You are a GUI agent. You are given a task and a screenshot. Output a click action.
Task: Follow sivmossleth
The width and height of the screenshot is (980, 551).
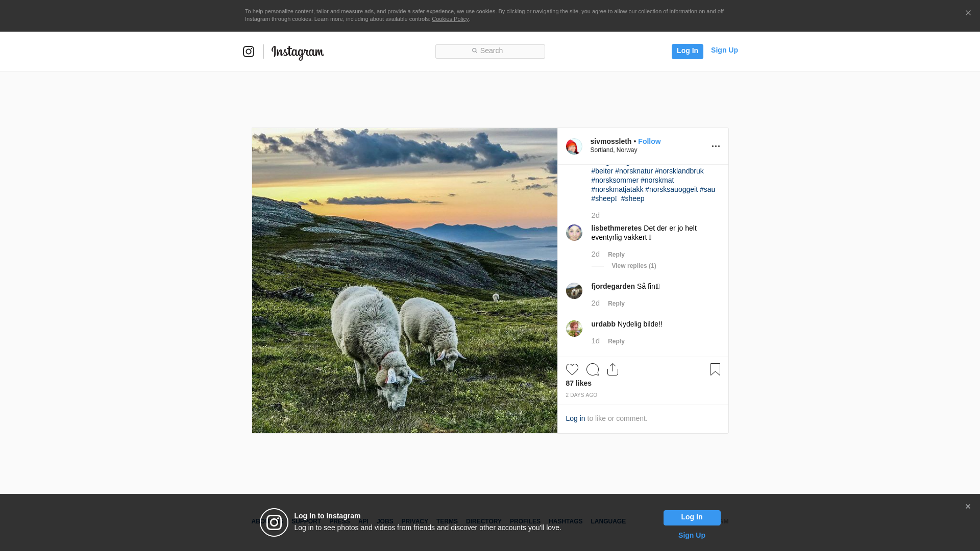(649, 141)
